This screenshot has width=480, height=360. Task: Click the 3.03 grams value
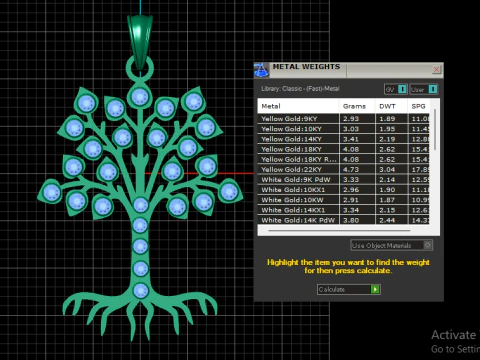click(x=351, y=129)
